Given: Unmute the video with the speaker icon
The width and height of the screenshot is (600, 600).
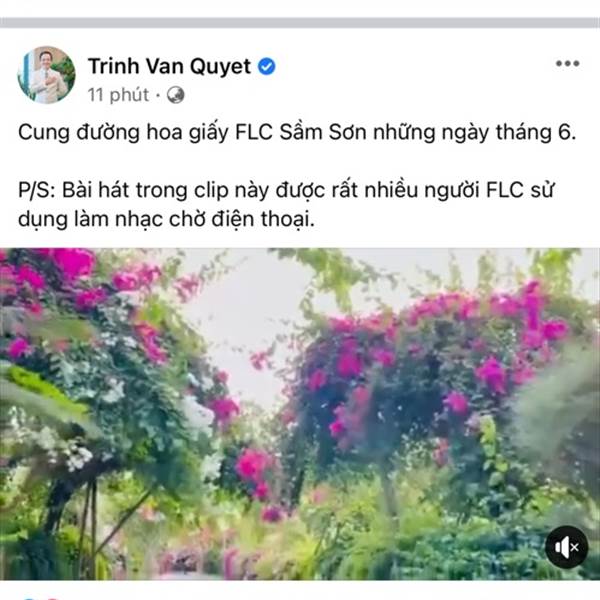Looking at the screenshot, I should click(566, 547).
